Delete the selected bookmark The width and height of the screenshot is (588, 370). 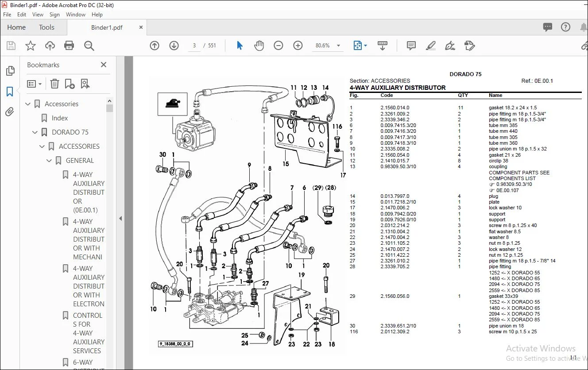point(54,84)
